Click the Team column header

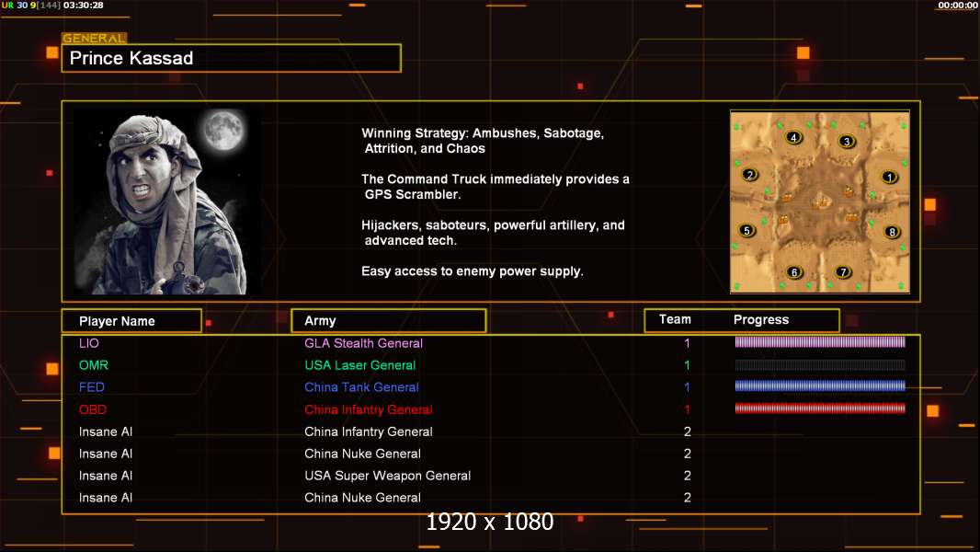[x=675, y=319]
